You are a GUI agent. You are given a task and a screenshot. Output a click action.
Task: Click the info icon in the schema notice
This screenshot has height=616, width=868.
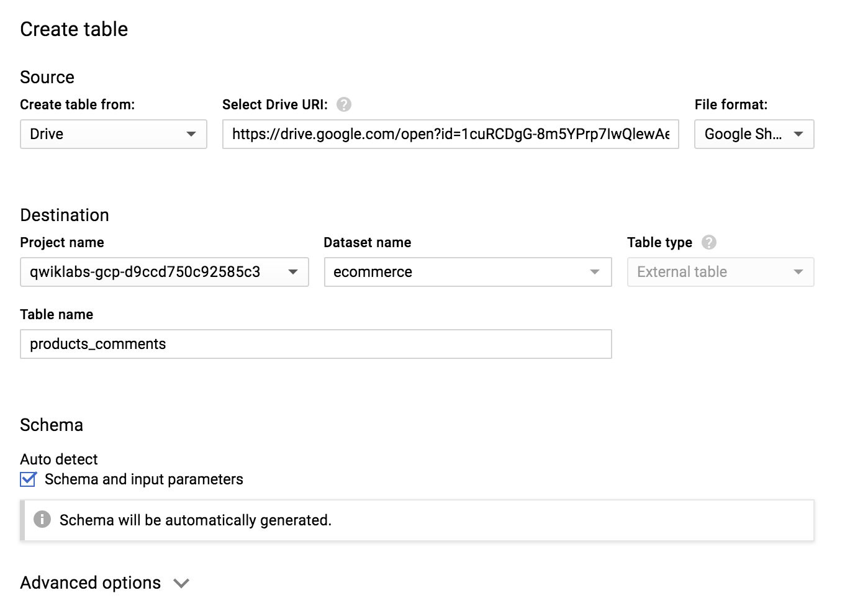pyautogui.click(x=42, y=520)
